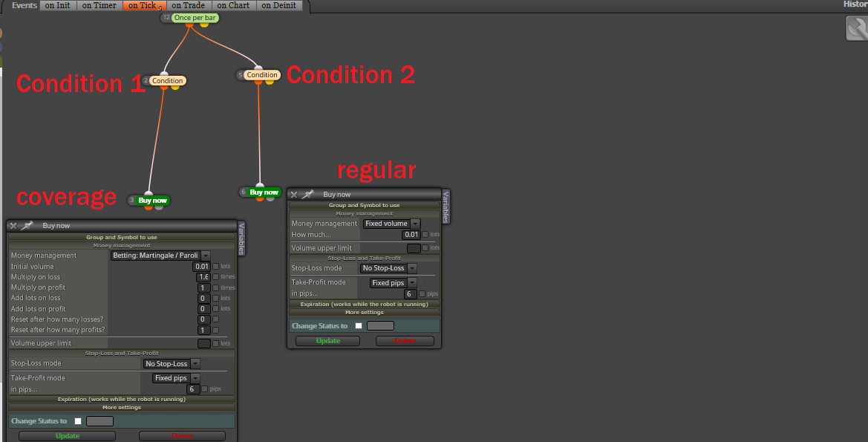The image size is (868, 442).
Task: Click gray output port of Buy now 6
Action: (270, 198)
